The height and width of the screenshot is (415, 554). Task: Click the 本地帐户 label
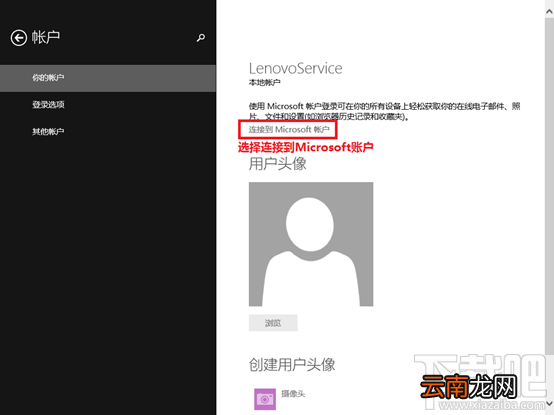[265, 83]
